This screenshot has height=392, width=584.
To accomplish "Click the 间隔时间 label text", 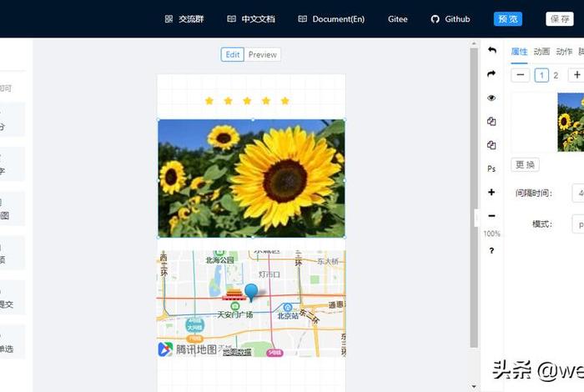I will tap(534, 193).
